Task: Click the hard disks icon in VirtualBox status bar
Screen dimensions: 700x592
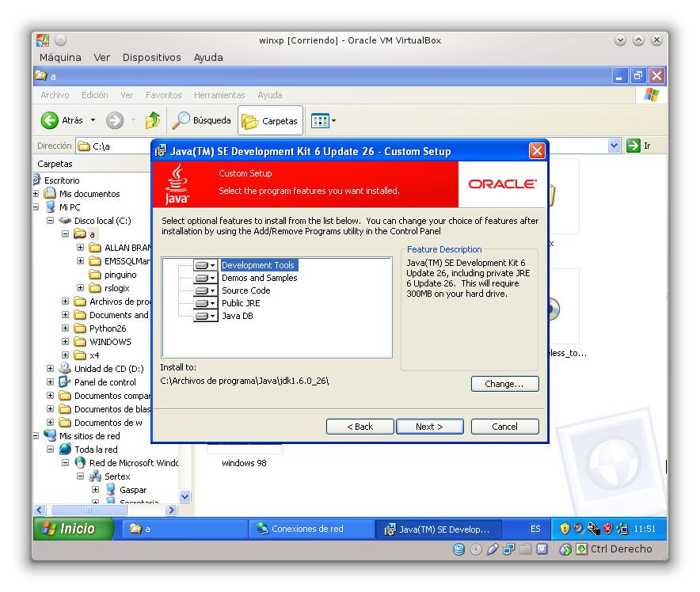Action: point(458,548)
